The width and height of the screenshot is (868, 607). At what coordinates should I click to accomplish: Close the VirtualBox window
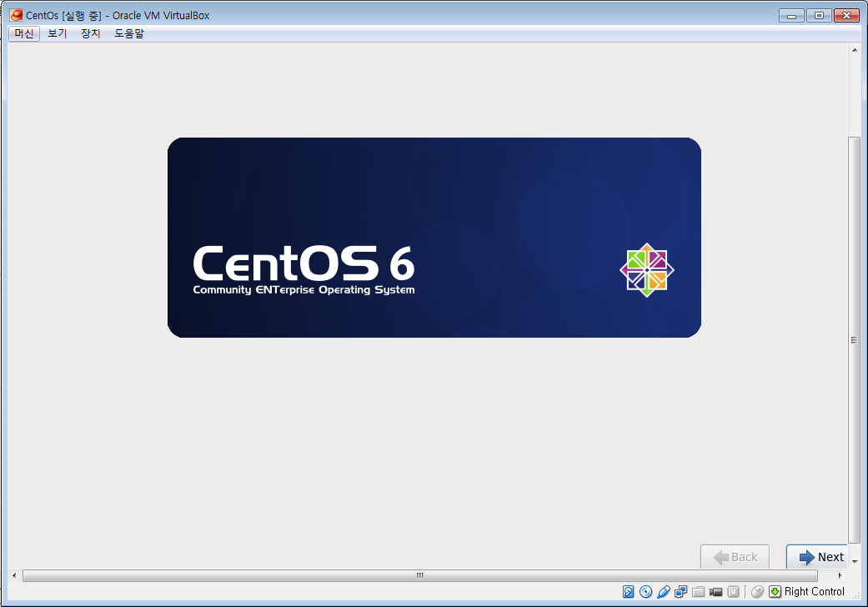[x=846, y=16]
